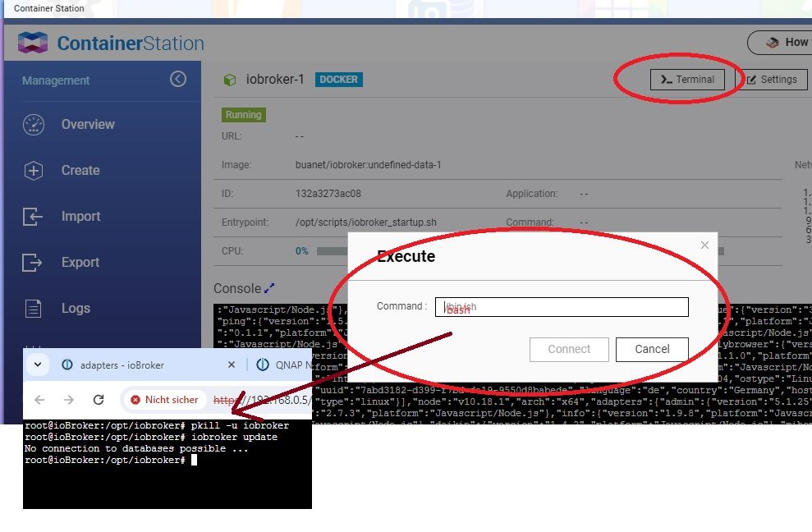Go back in the browser window
812x532 pixels.
tap(39, 399)
